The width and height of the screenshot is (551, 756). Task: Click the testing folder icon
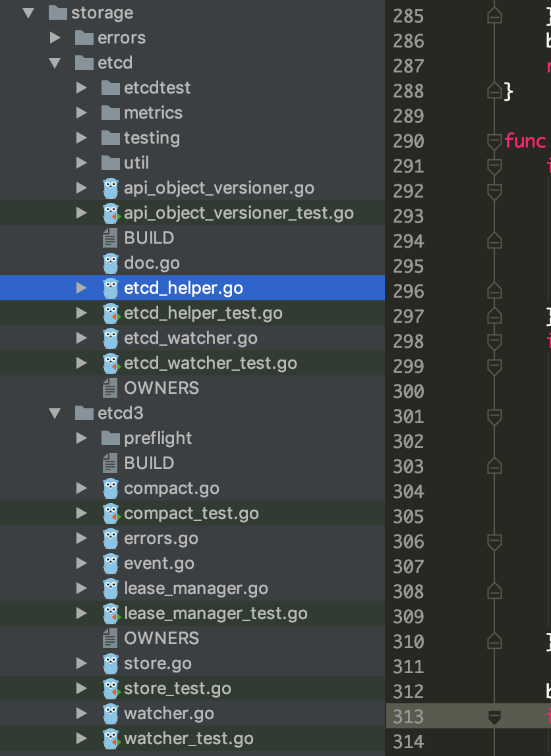(111, 138)
